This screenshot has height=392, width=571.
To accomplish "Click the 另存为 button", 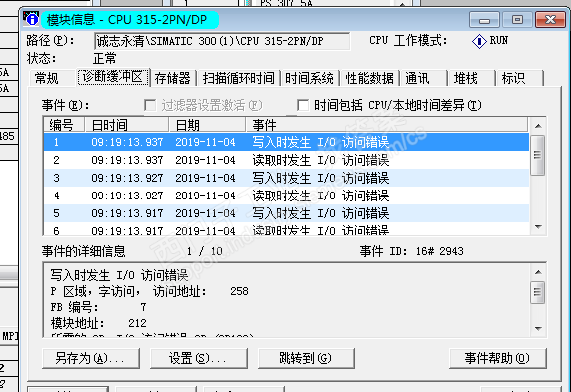I will (x=91, y=358).
